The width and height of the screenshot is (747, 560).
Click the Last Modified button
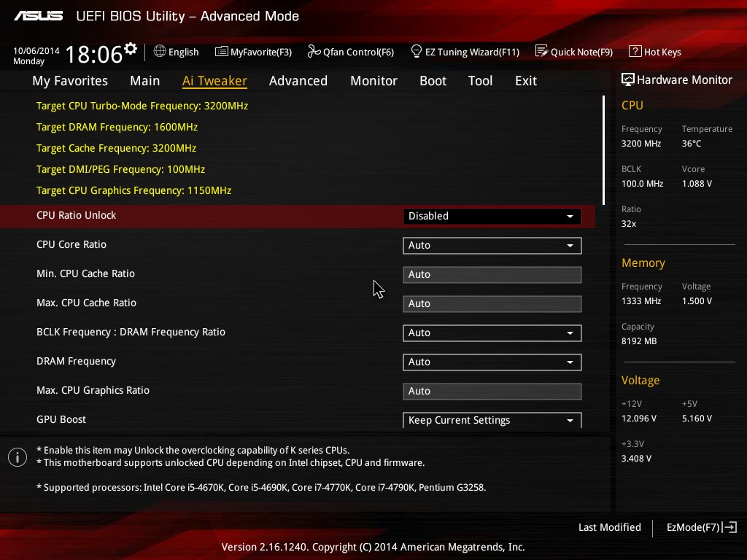pos(610,527)
